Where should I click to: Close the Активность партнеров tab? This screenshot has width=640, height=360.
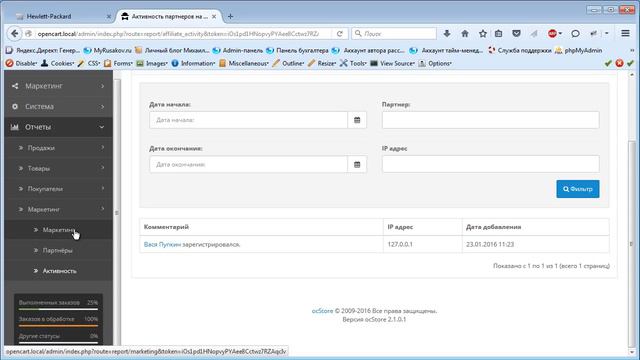(214, 16)
